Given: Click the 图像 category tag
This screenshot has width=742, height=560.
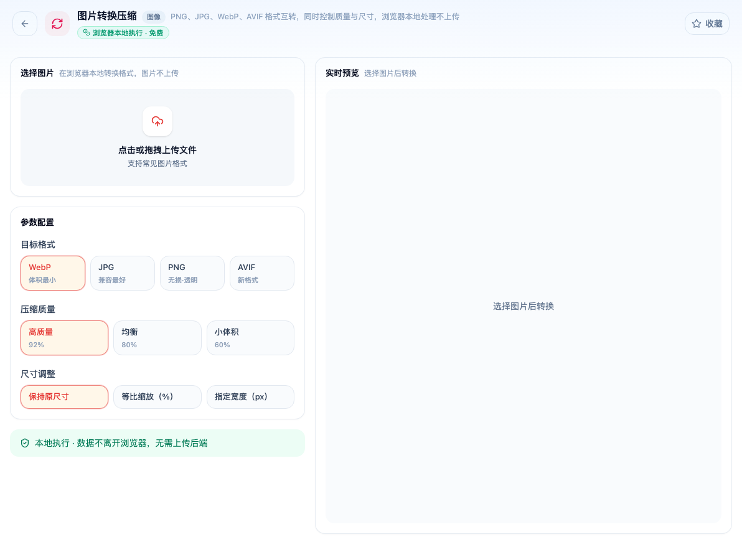Looking at the screenshot, I should click(154, 17).
